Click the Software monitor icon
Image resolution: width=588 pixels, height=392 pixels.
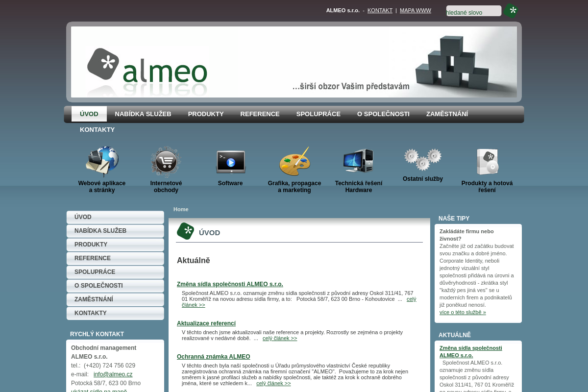click(x=230, y=162)
